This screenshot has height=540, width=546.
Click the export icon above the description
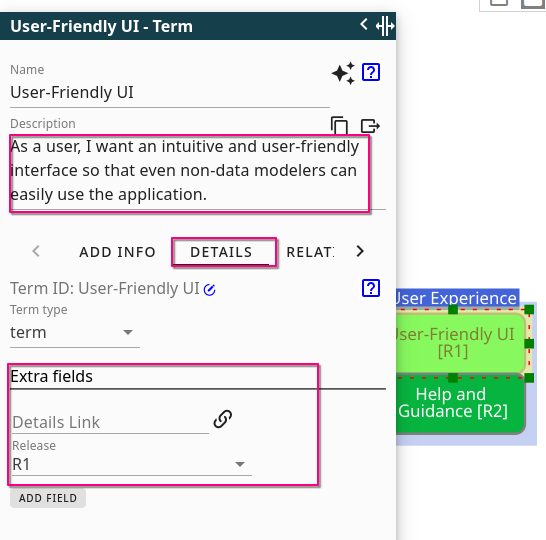(370, 126)
